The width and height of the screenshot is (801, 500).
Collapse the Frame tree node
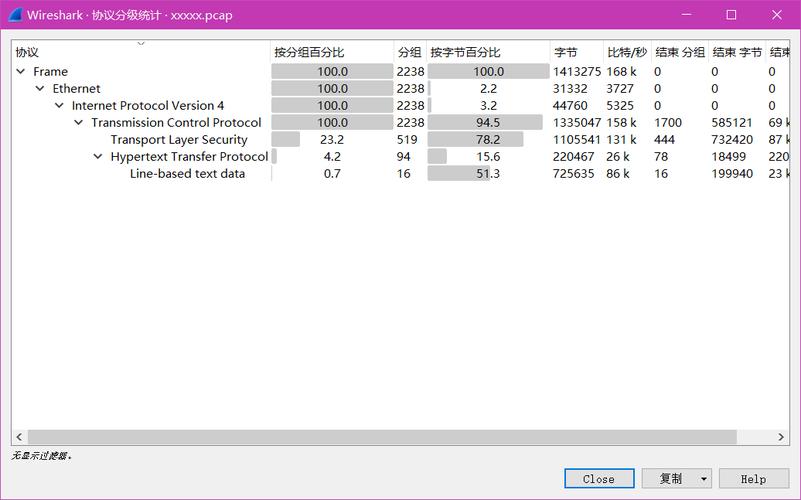(21, 72)
